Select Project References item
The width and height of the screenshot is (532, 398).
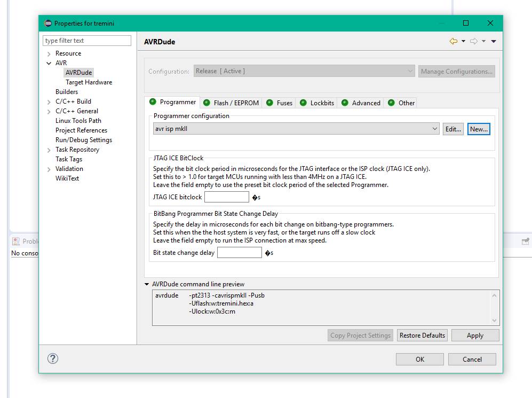coord(81,130)
